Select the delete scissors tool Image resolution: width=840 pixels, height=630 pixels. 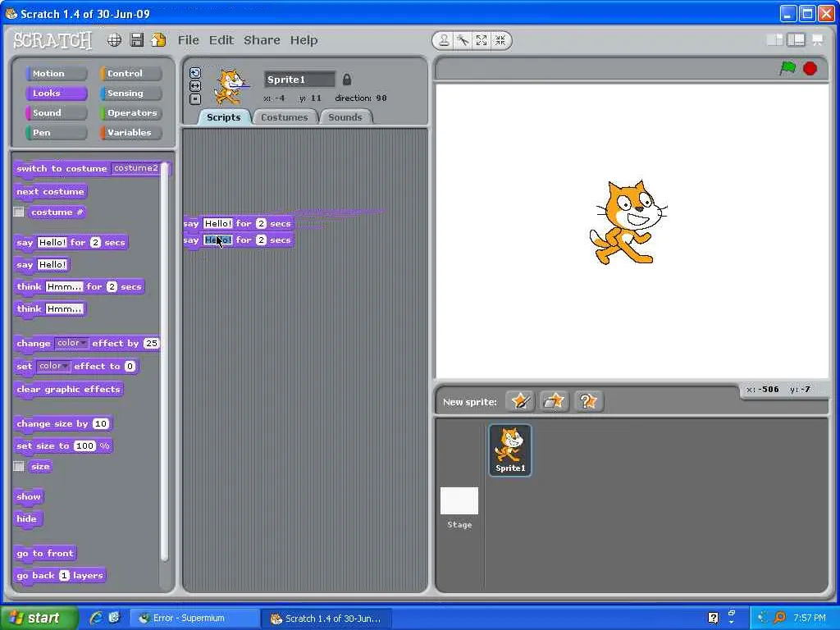click(463, 40)
